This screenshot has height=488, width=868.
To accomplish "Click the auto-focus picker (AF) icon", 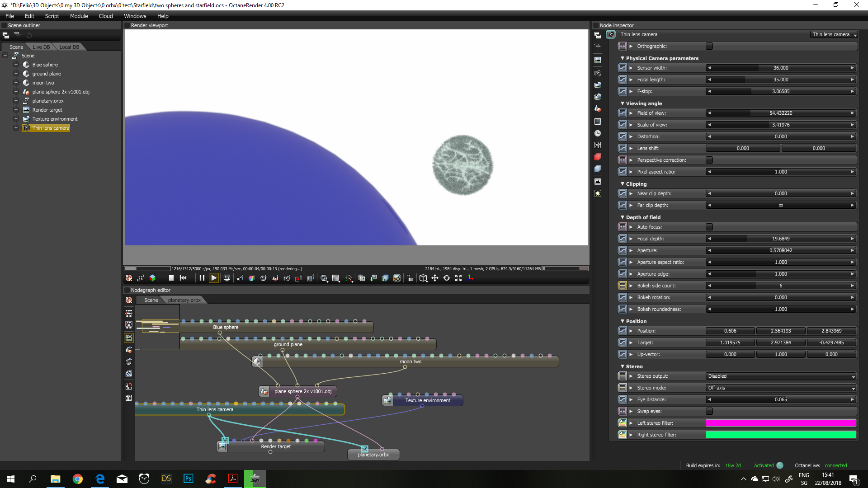I will coord(240,278).
